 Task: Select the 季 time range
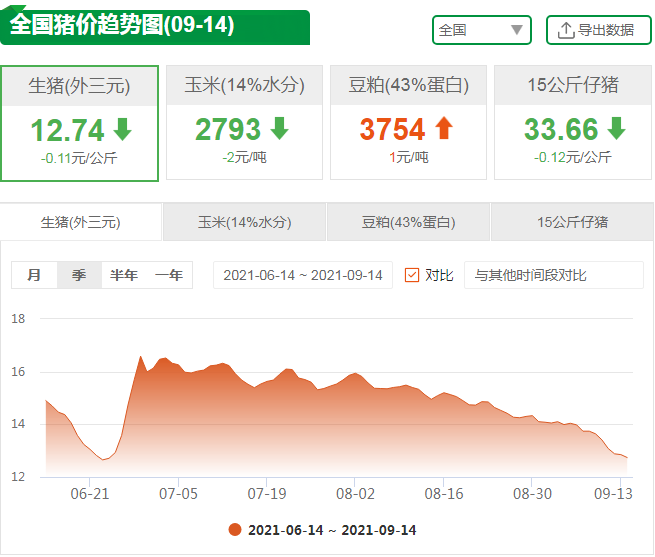pos(79,275)
